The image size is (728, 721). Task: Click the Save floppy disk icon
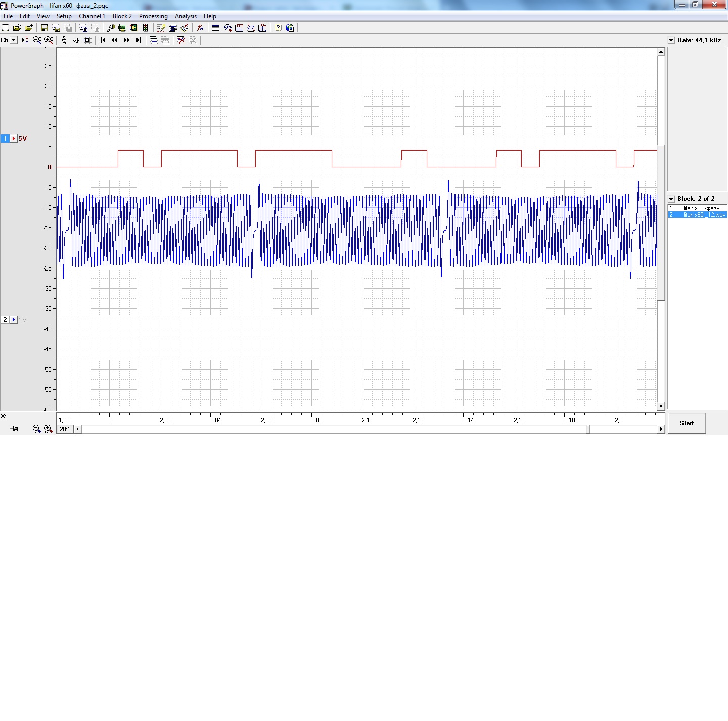pyautogui.click(x=44, y=28)
